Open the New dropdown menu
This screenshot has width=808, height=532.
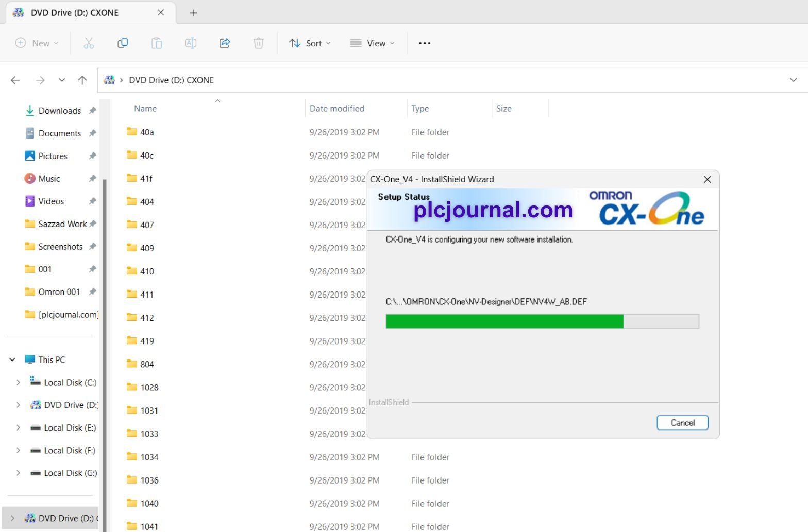37,43
